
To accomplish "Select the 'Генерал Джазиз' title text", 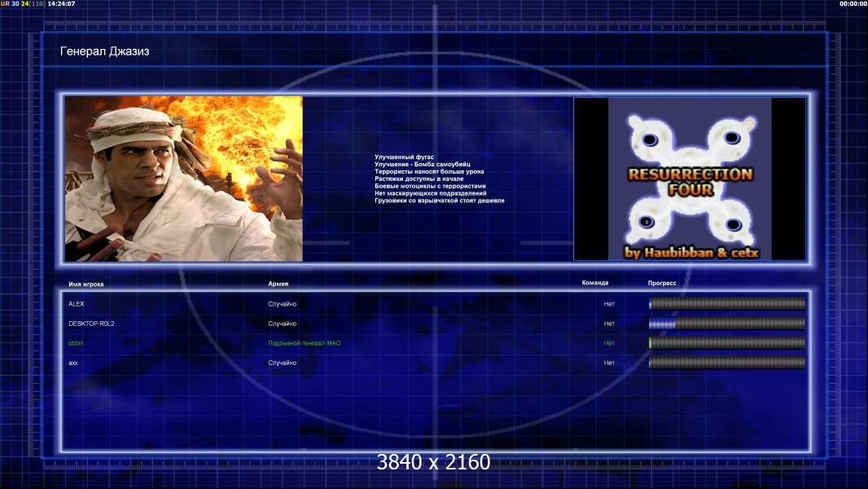I will point(104,51).
